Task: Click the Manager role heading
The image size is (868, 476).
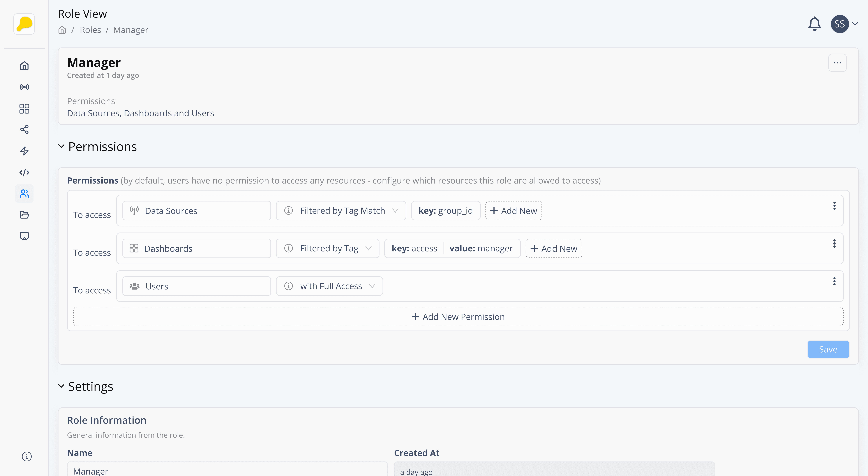Action: click(x=94, y=63)
